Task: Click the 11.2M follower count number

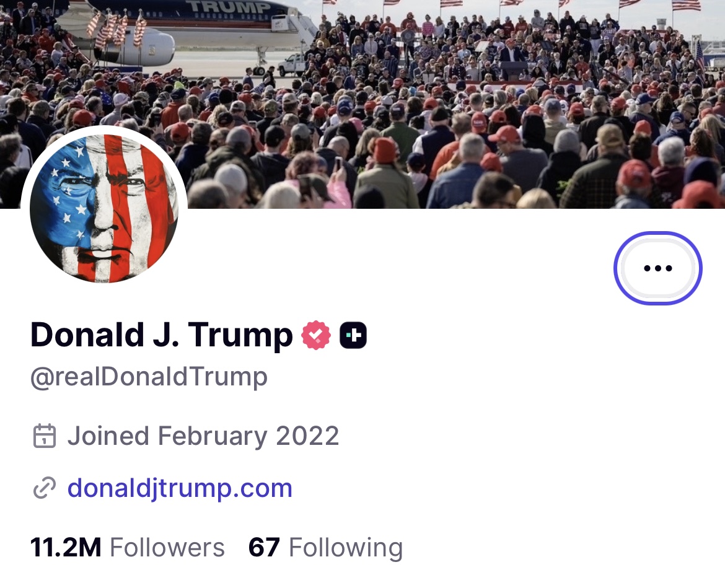Action: (x=66, y=548)
